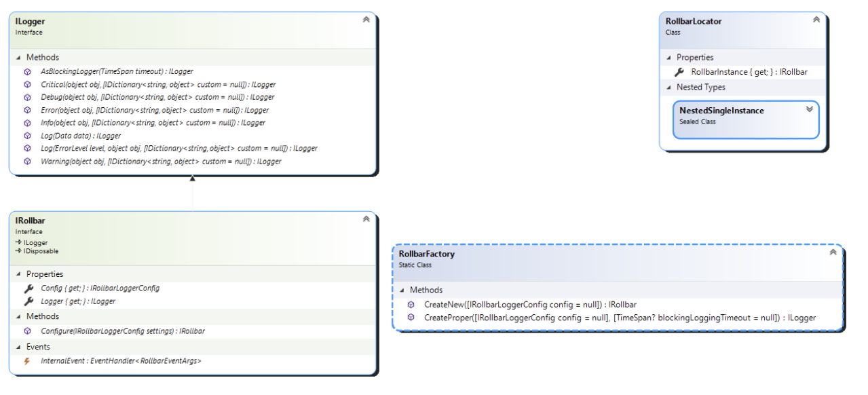Collapse the Methods section in RollbarFactory
This screenshot has height=395, width=868.
click(402, 290)
